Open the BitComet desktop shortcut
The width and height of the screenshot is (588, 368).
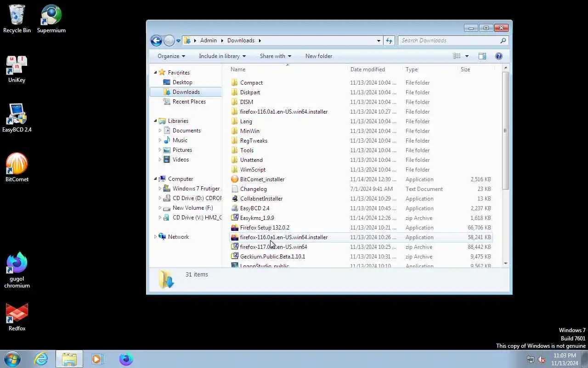coord(17,168)
